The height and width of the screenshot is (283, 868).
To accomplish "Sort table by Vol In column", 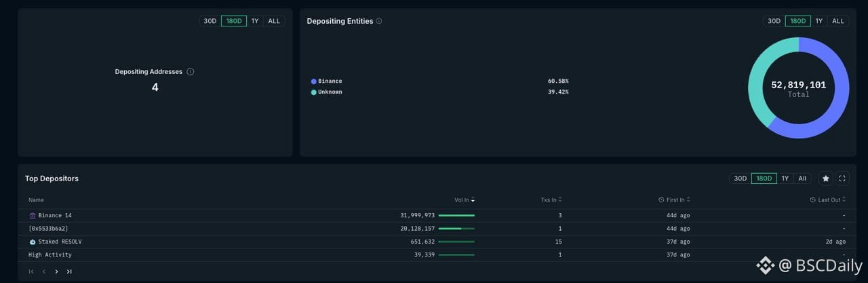I will (x=465, y=200).
